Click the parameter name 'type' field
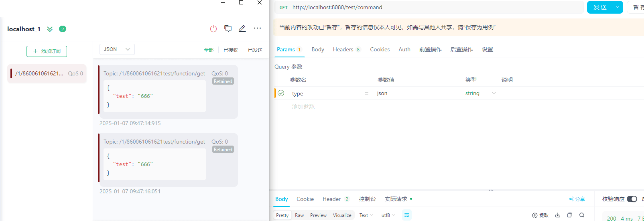644x221 pixels. click(326, 93)
